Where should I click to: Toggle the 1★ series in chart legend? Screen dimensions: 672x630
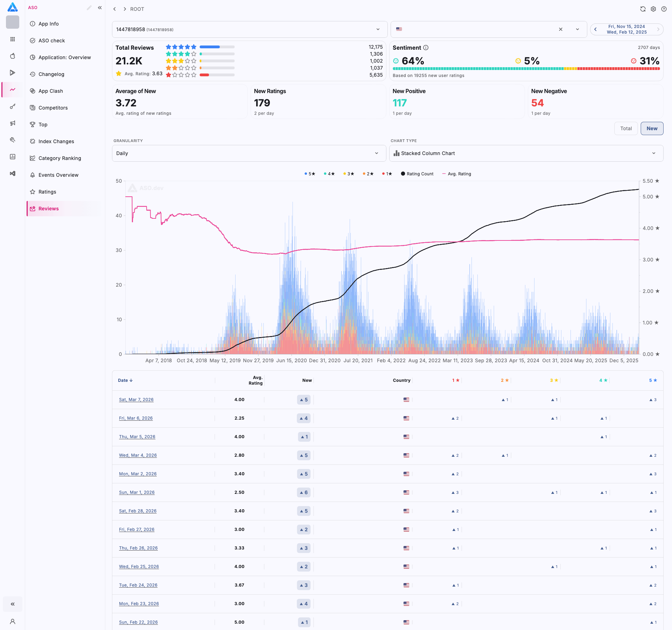click(387, 174)
